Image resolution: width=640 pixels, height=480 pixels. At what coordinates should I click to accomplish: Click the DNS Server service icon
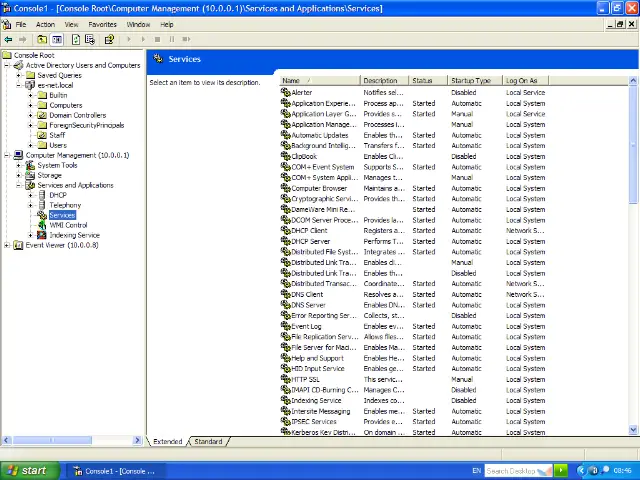tap(286, 305)
